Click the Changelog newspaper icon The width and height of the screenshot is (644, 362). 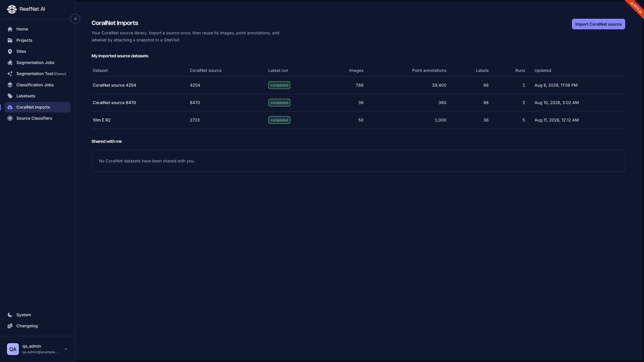[x=10, y=326]
